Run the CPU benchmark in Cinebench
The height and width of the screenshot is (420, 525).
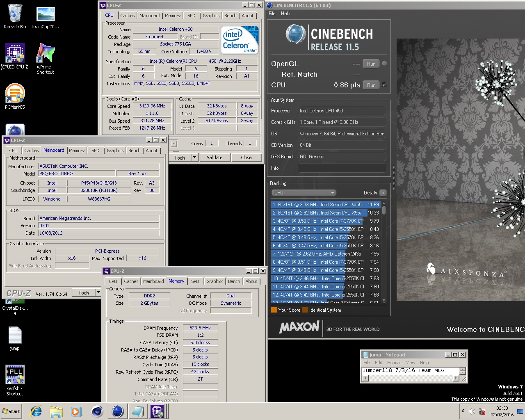coord(371,85)
